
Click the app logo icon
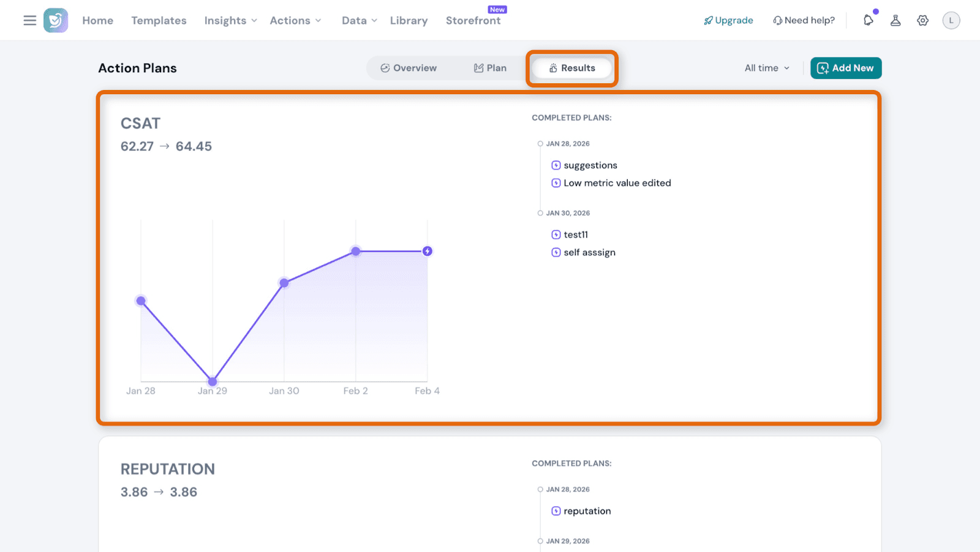coord(56,20)
